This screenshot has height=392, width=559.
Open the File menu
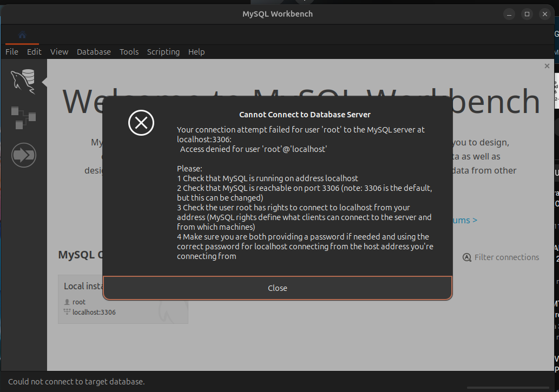click(x=12, y=52)
